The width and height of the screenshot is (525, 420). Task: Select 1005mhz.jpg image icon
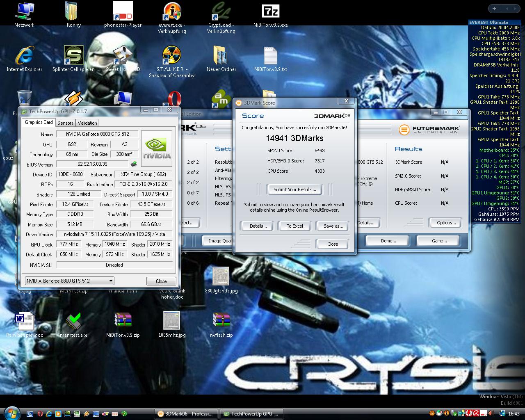tap(172, 324)
